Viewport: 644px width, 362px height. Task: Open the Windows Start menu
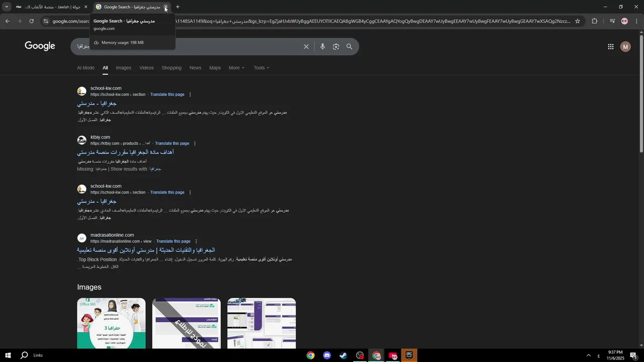click(x=8, y=355)
